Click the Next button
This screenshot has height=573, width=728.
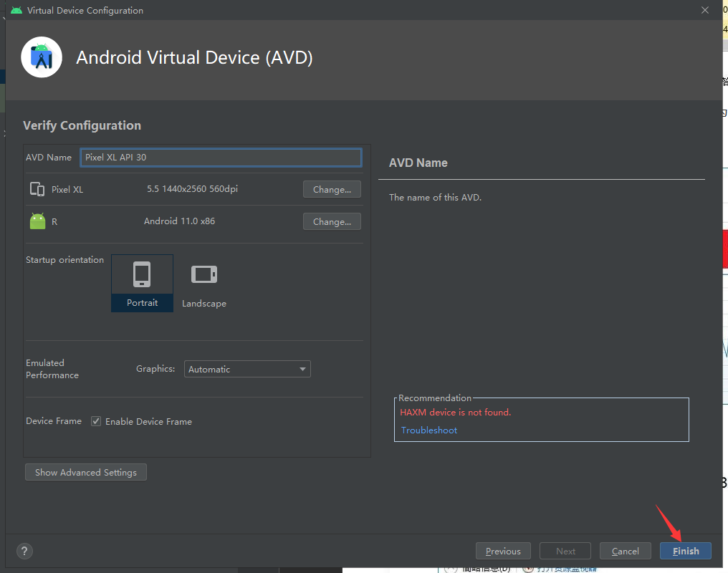pyautogui.click(x=565, y=551)
